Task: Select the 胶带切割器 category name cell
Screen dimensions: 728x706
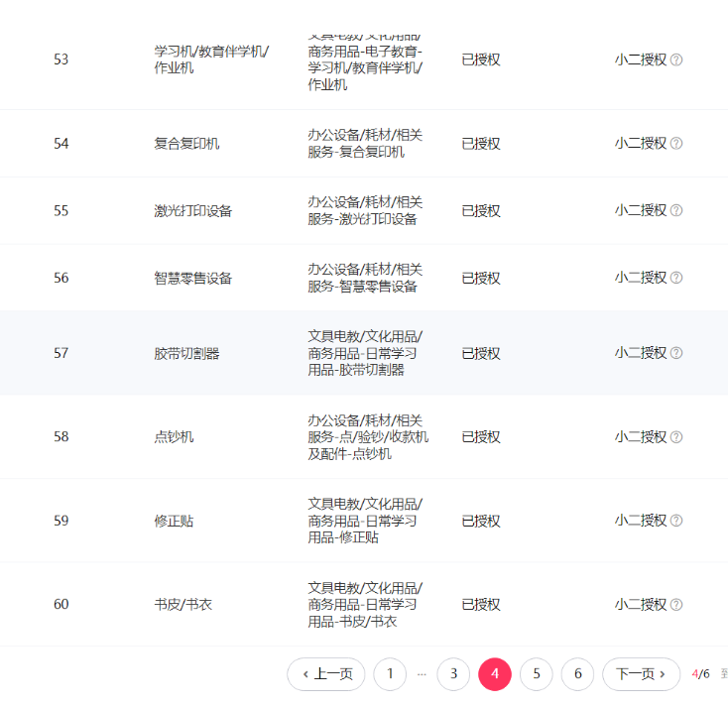Action: point(186,353)
